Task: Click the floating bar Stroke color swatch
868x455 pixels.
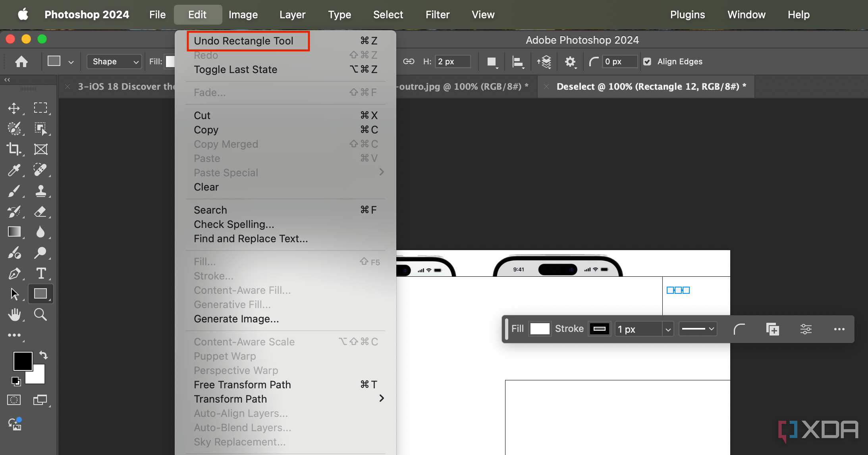Action: click(599, 329)
